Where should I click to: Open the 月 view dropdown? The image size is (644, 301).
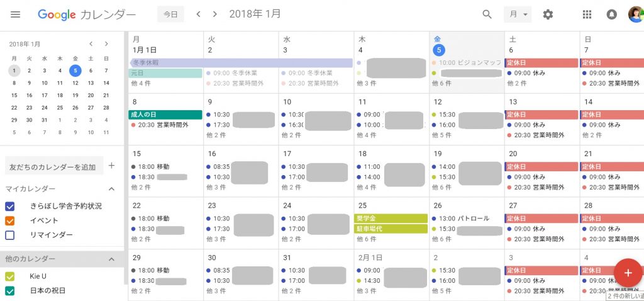coord(518,14)
